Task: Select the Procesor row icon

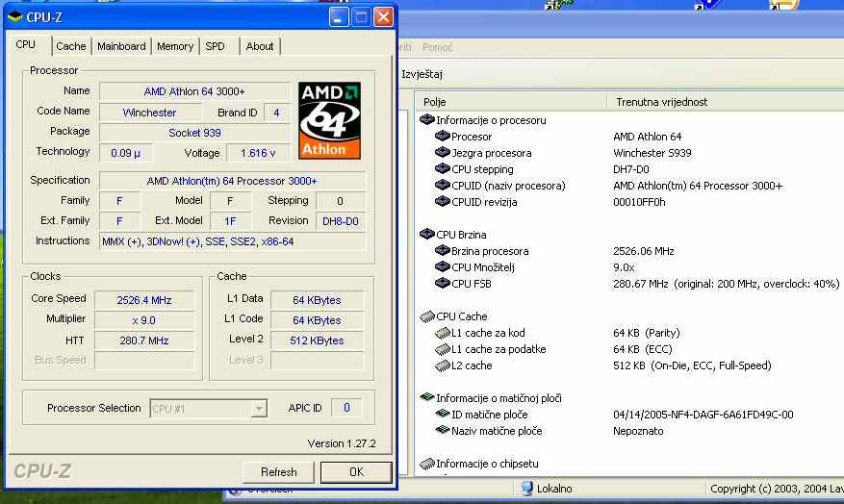Action: click(x=442, y=137)
